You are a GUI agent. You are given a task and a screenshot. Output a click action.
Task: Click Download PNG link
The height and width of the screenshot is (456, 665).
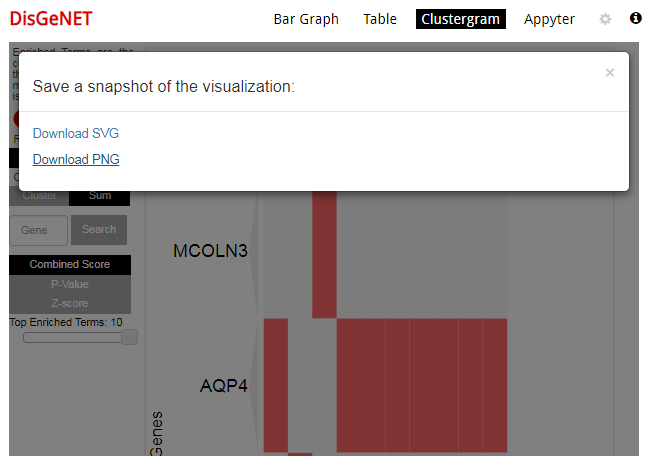[76, 159]
